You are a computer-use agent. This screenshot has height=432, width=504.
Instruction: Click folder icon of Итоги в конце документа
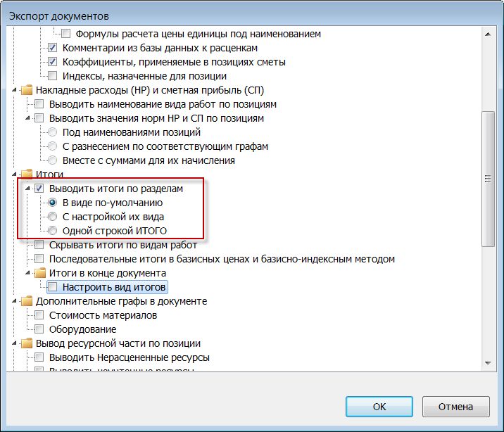(39, 273)
